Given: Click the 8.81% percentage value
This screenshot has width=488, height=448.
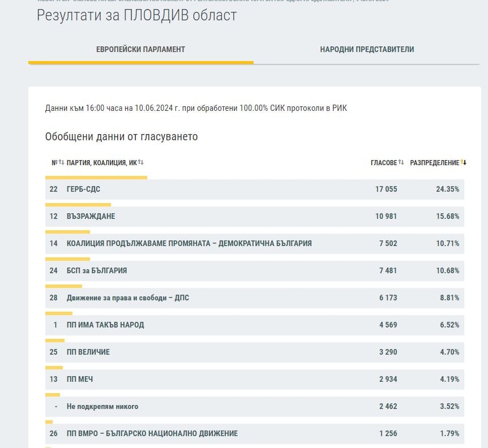Looking at the screenshot, I should pos(450,298).
